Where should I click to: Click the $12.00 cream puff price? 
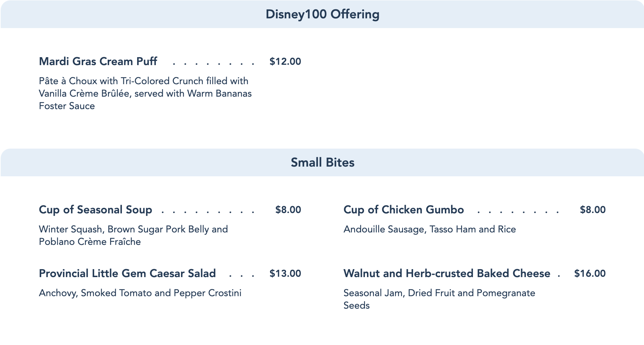pos(285,62)
